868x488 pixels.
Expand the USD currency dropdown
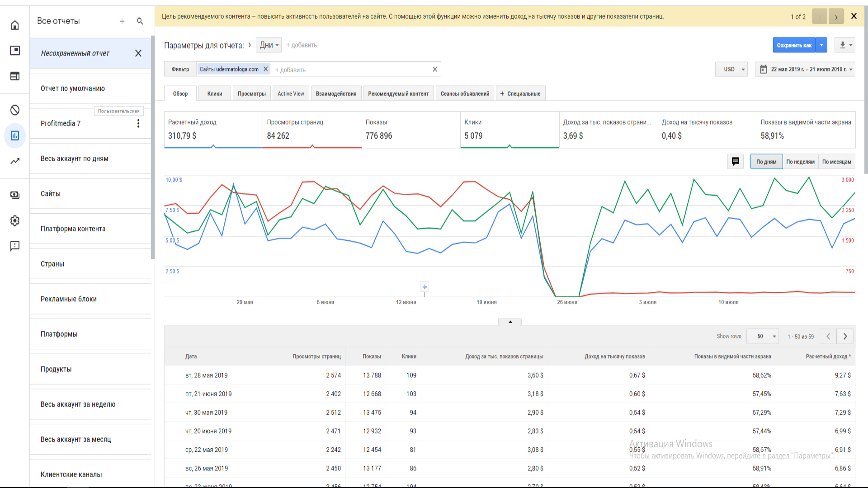731,69
